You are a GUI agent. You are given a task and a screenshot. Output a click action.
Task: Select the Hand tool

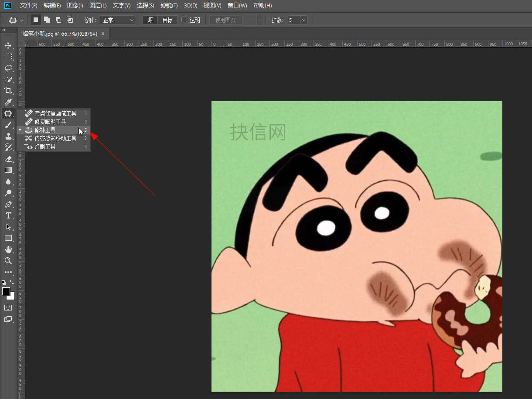coord(8,249)
